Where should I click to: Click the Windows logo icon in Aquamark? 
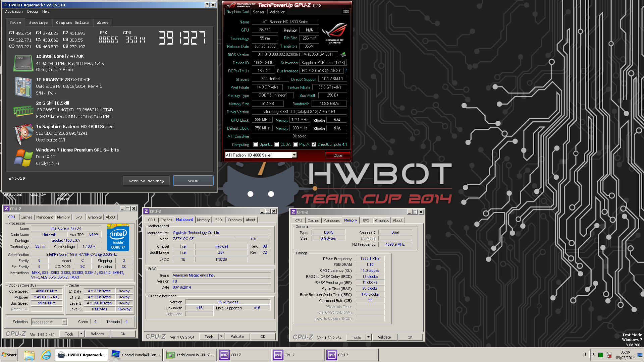pos(23,158)
